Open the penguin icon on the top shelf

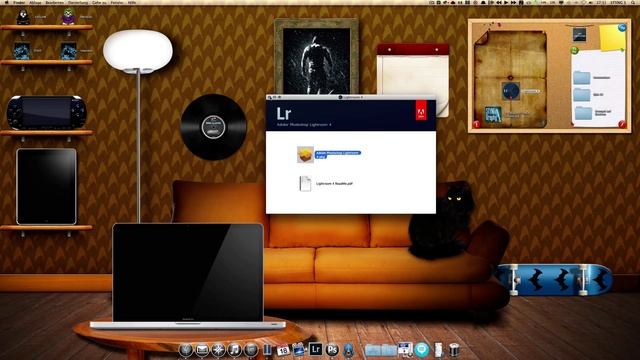tap(23, 17)
